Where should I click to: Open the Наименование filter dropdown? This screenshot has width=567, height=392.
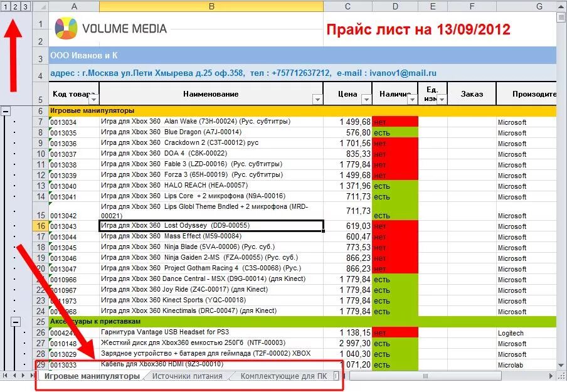coord(317,100)
